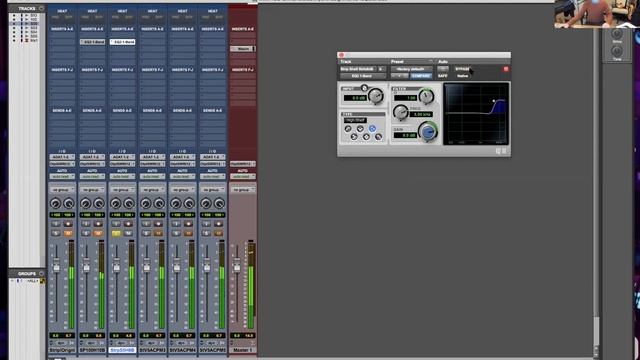Toggle automation SAFE in plug-in header

[x=442, y=76]
